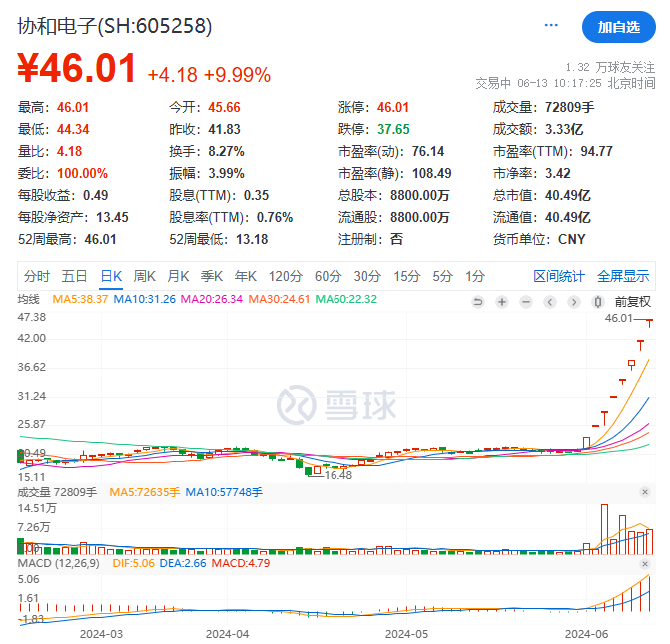Switch to the 120分 chart interval
The width and height of the screenshot is (670, 644).
coord(285,276)
